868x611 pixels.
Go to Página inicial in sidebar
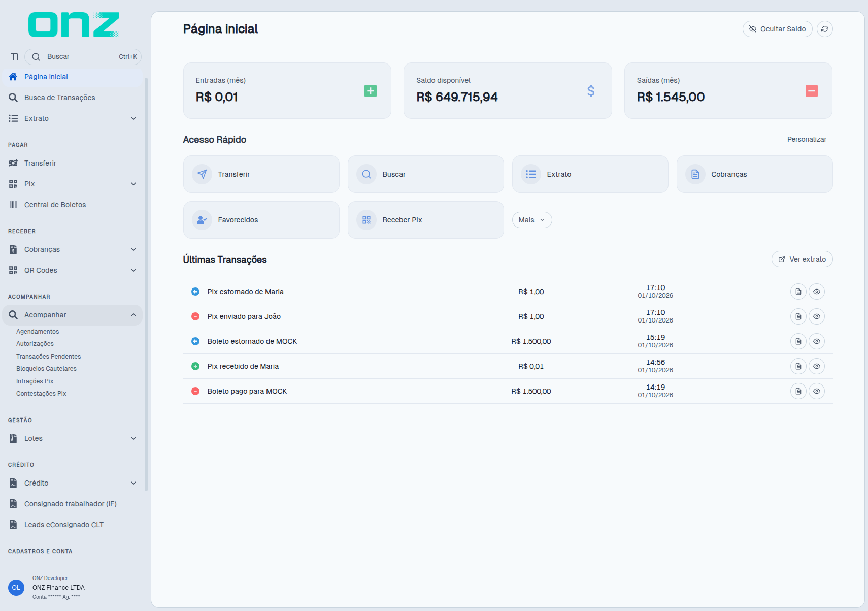point(73,77)
